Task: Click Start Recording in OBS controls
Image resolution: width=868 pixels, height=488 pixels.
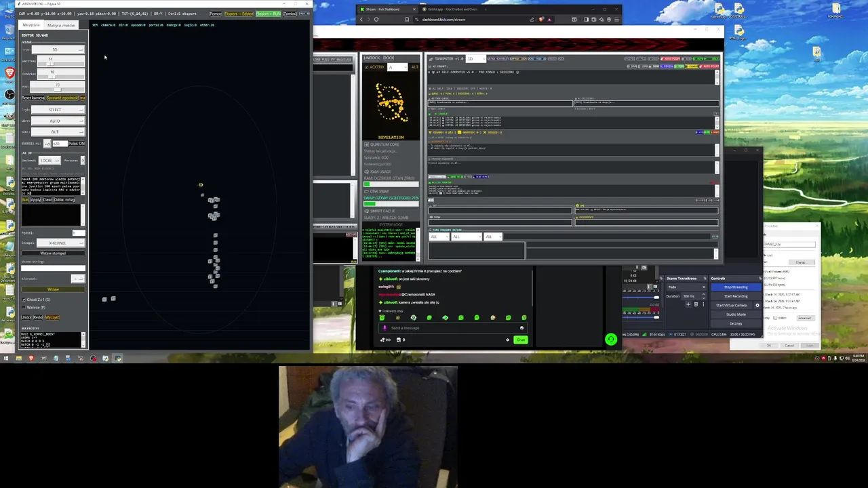Action: (x=736, y=296)
